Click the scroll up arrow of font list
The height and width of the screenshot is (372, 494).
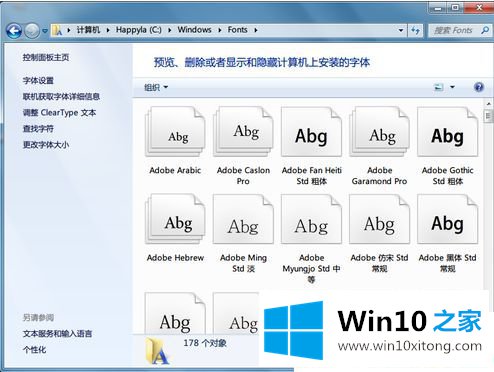coord(488,104)
